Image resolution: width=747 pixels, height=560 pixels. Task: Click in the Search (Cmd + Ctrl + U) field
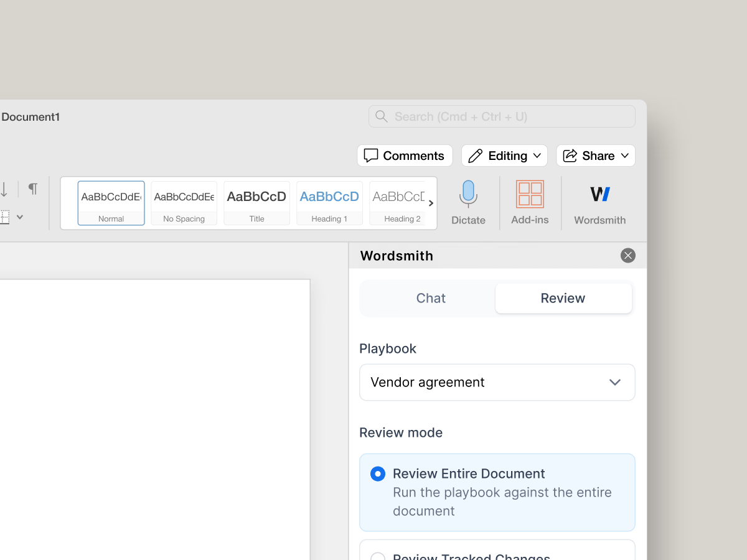502,116
